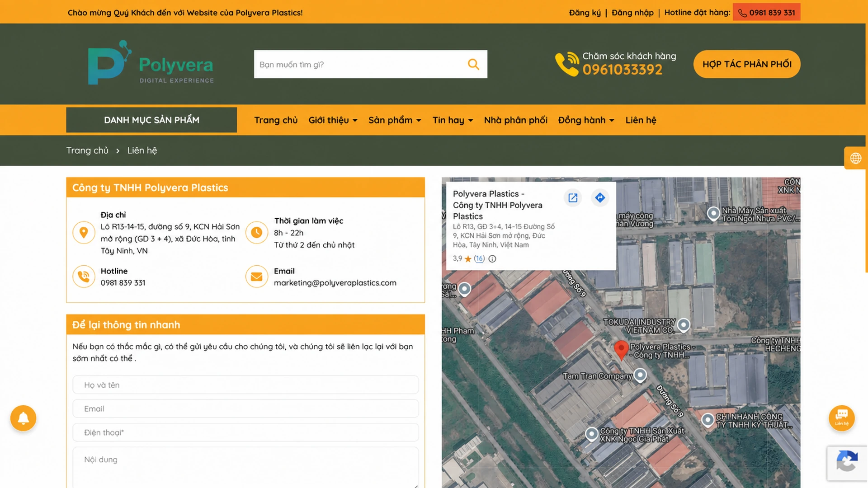Click the CHI NHÁNH CÔNG TY map marker

(x=708, y=420)
